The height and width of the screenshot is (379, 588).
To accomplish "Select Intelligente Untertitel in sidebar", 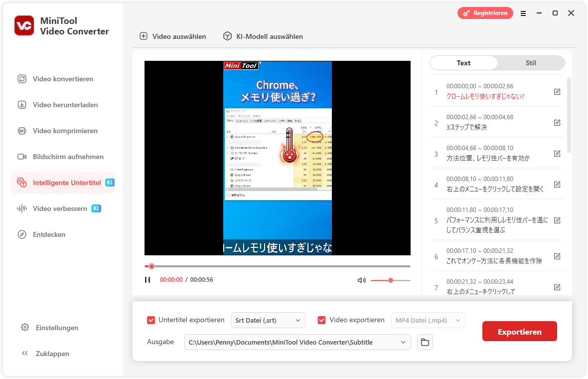I will 63,183.
